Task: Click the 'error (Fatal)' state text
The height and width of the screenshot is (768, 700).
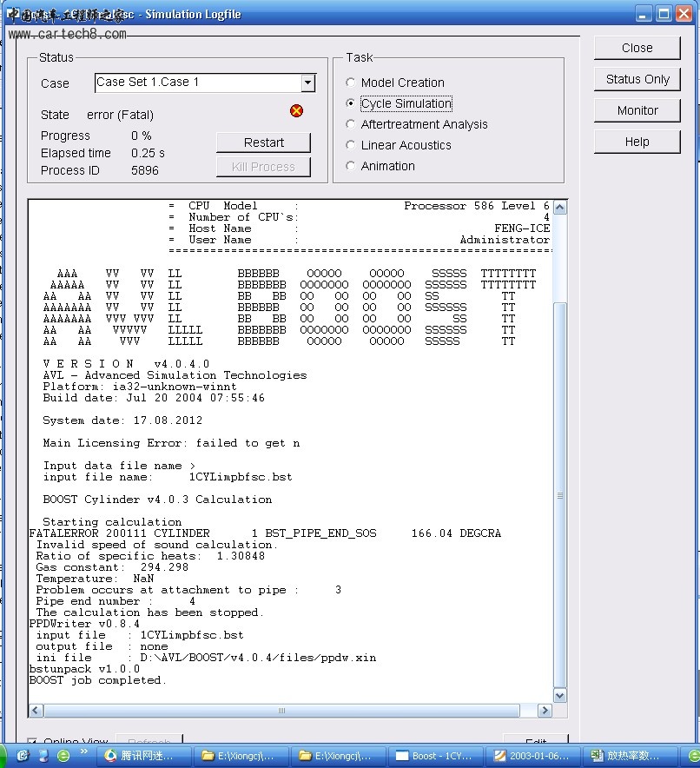Action: coord(120,115)
